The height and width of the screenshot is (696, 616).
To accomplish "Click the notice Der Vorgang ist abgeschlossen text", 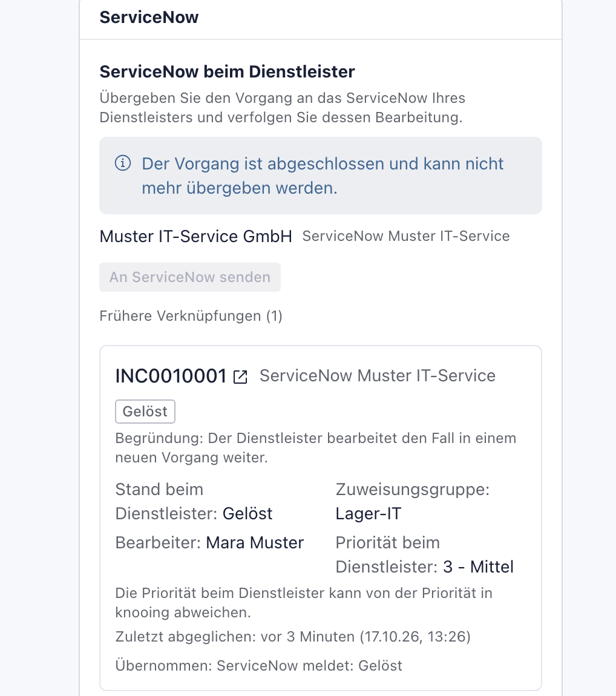I will [x=323, y=176].
